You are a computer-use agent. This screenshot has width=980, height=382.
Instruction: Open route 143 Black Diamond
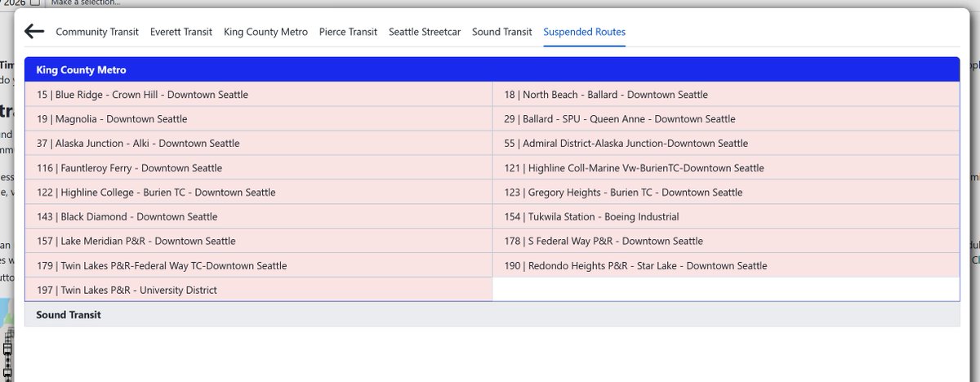click(x=258, y=217)
